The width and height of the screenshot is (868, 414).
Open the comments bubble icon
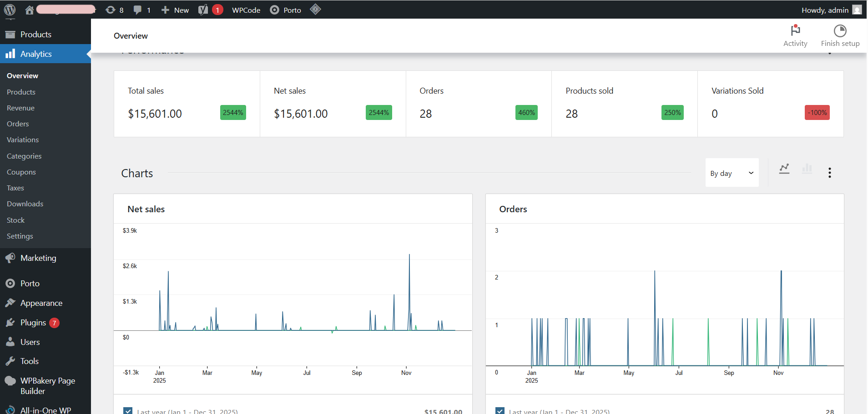tap(137, 10)
